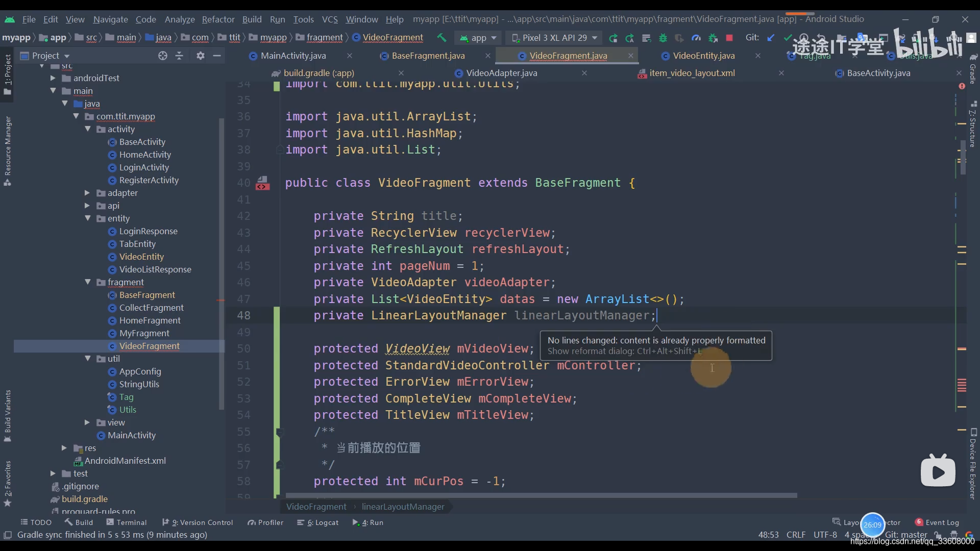Click the Make Project hammer icon

click(442, 38)
